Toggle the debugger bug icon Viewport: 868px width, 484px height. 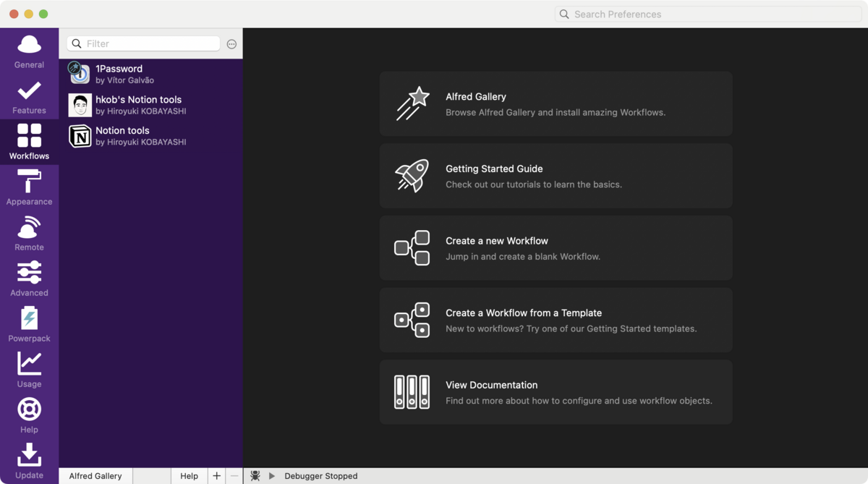[x=255, y=476]
